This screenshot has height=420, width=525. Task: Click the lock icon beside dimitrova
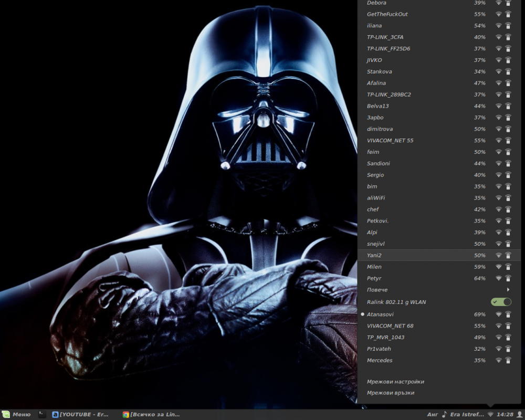[x=508, y=129]
